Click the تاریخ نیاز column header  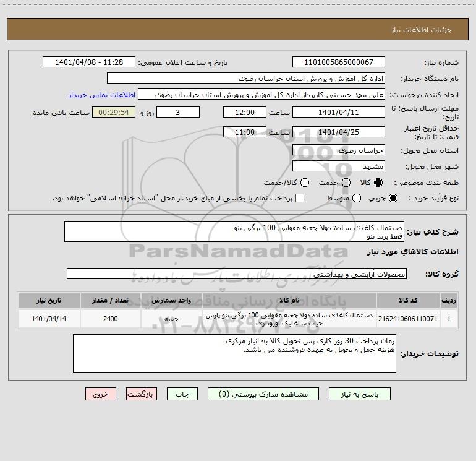(x=49, y=300)
